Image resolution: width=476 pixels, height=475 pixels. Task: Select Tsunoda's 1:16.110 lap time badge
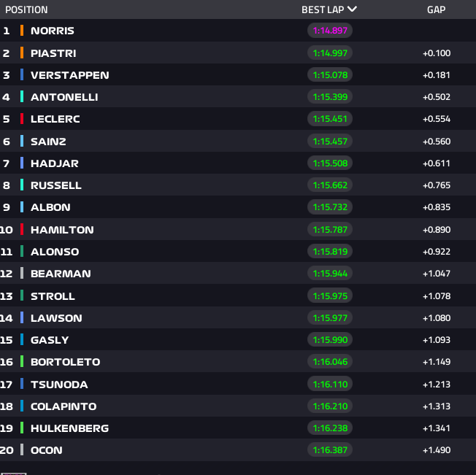click(x=330, y=385)
